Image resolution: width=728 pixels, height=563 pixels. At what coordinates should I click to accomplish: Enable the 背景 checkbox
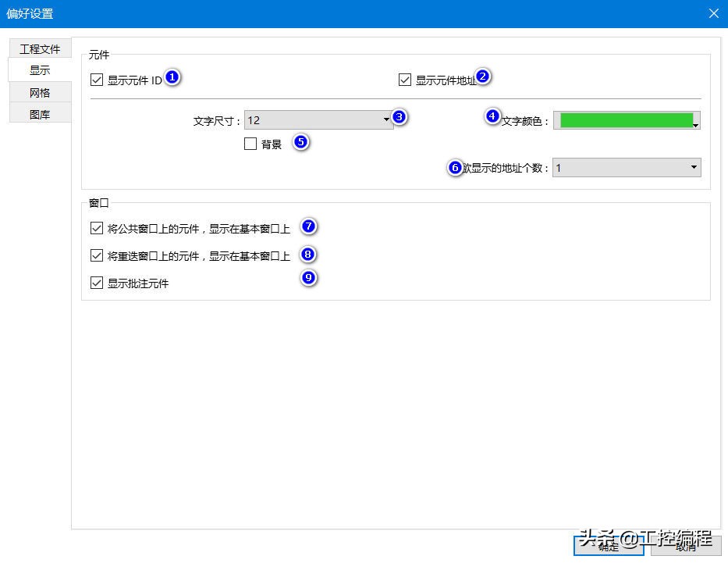pyautogui.click(x=250, y=144)
